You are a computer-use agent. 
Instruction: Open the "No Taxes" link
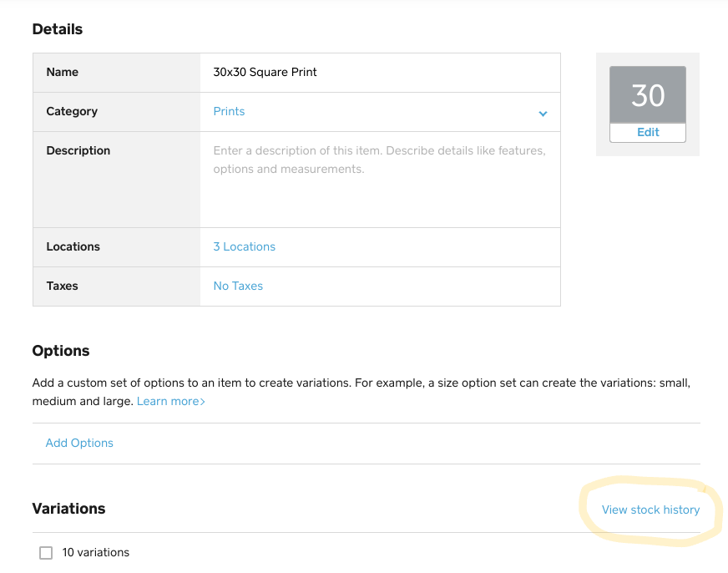tap(238, 286)
